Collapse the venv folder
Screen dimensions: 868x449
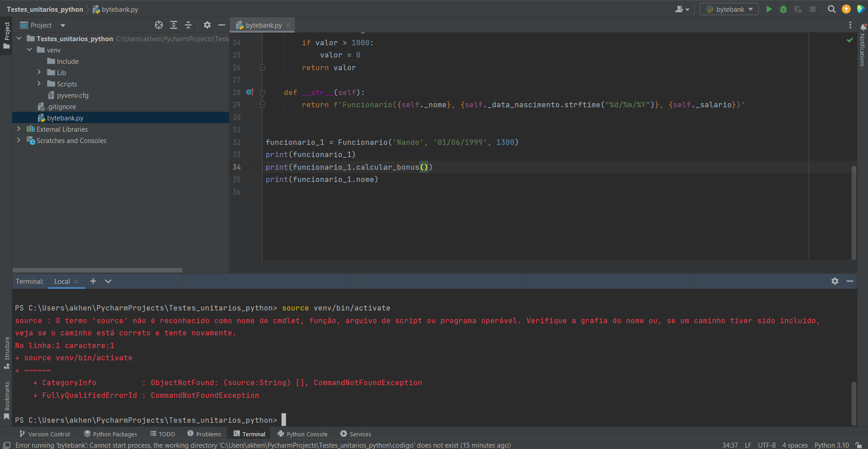pos(29,50)
